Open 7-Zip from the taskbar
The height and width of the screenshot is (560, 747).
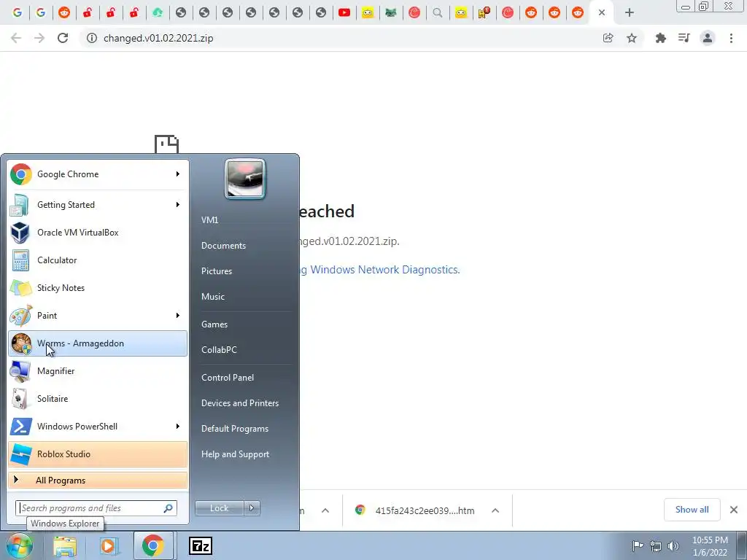[x=200, y=545]
